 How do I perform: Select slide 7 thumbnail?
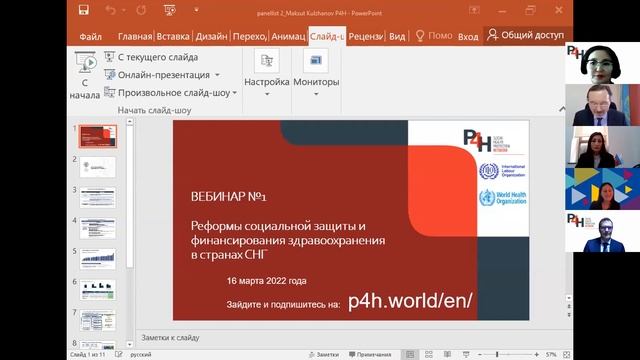[x=98, y=320]
